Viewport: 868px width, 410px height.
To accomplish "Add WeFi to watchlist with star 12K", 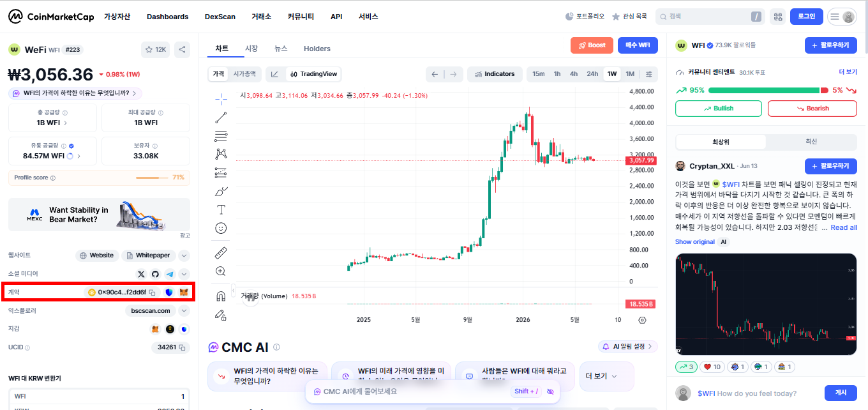I will (155, 49).
